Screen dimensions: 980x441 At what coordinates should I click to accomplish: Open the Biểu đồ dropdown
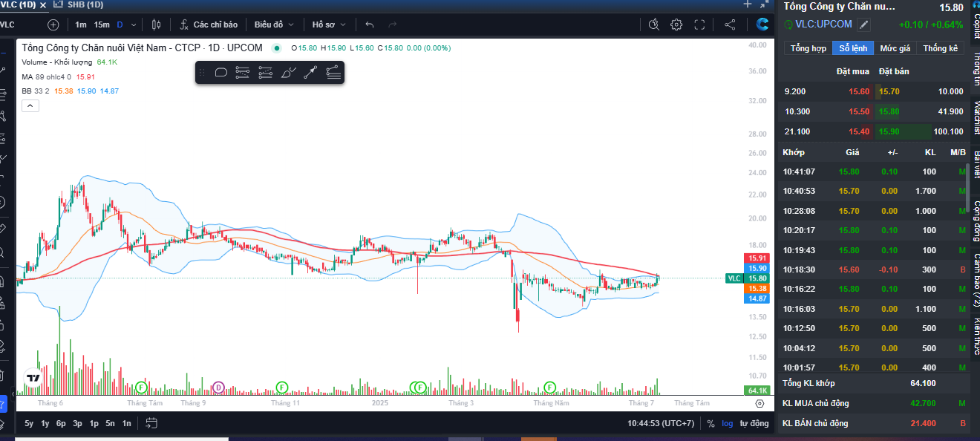coord(274,24)
